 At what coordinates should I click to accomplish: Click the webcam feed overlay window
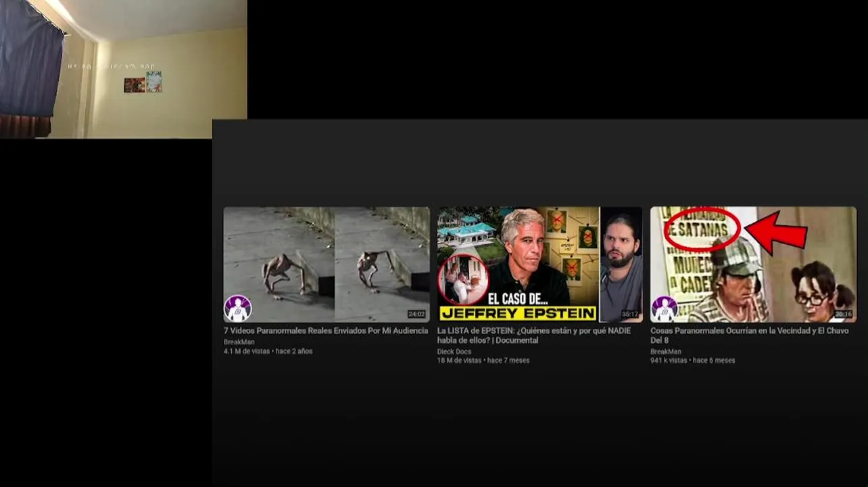(123, 69)
